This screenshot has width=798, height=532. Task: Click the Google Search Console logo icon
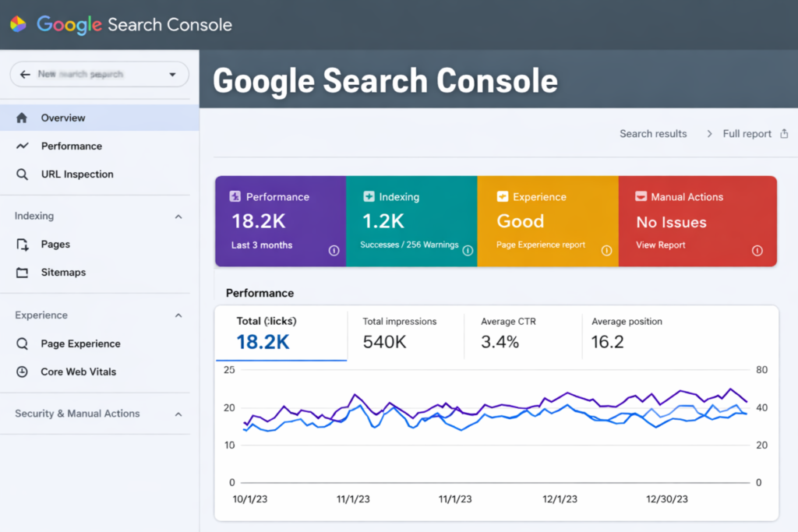tap(19, 24)
